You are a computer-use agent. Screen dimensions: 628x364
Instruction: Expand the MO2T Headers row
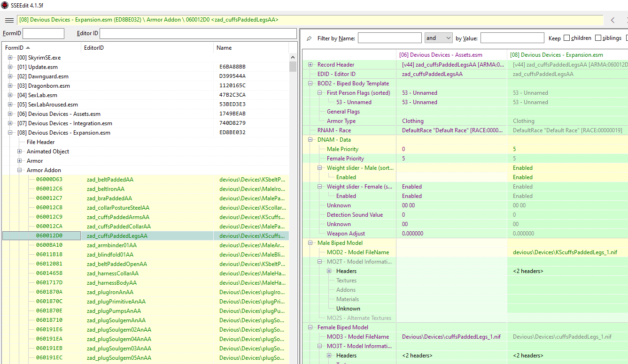tap(329, 271)
